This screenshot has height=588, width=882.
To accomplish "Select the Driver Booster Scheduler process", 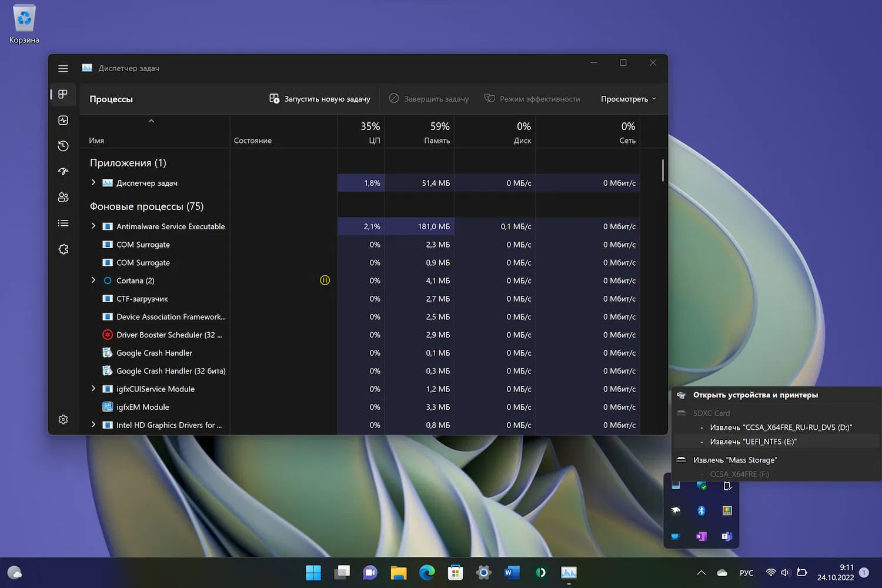I will [169, 335].
